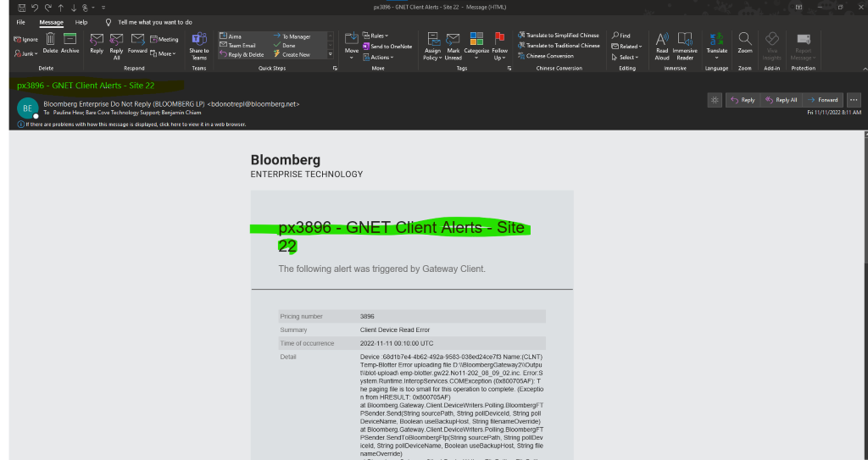Click the BE sender avatar

[27, 108]
